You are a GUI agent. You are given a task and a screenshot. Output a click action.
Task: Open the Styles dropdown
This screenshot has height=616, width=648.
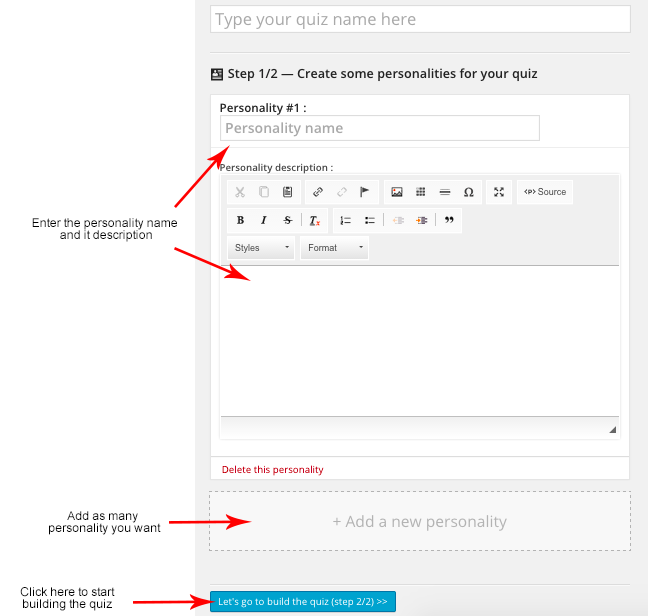[261, 248]
